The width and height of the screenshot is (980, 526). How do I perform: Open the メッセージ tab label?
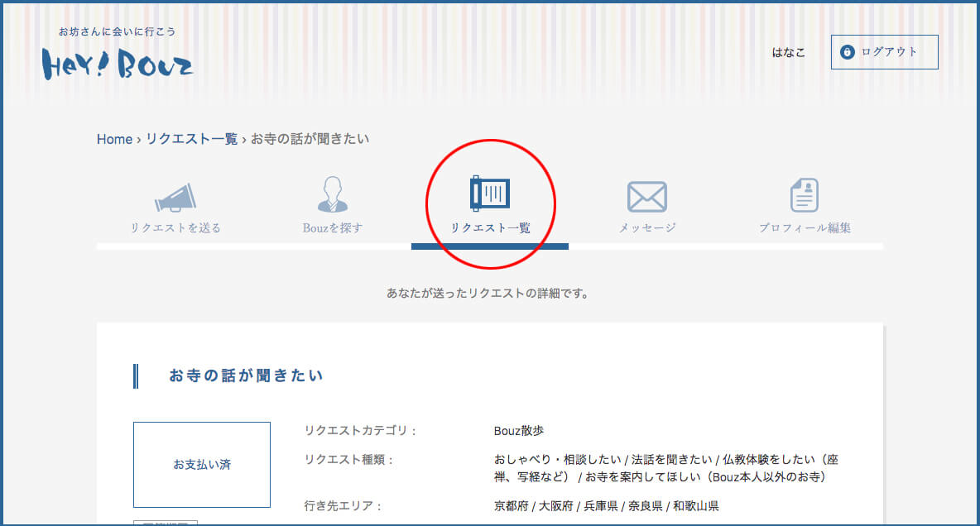coord(647,227)
